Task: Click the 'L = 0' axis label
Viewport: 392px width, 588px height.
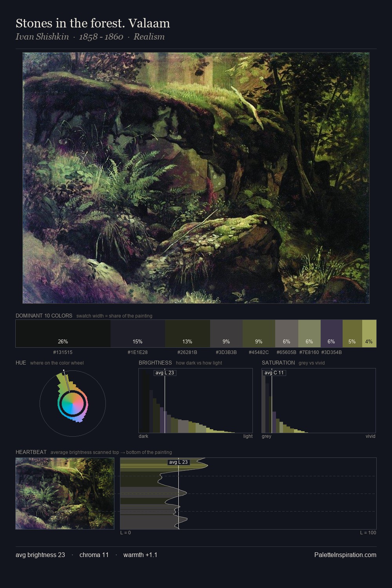Action: pos(125,533)
